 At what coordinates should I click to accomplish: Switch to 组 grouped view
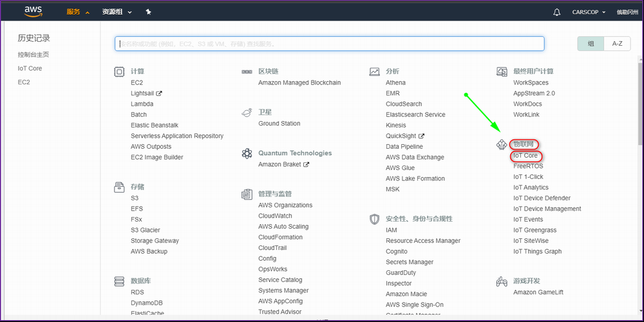tap(591, 44)
